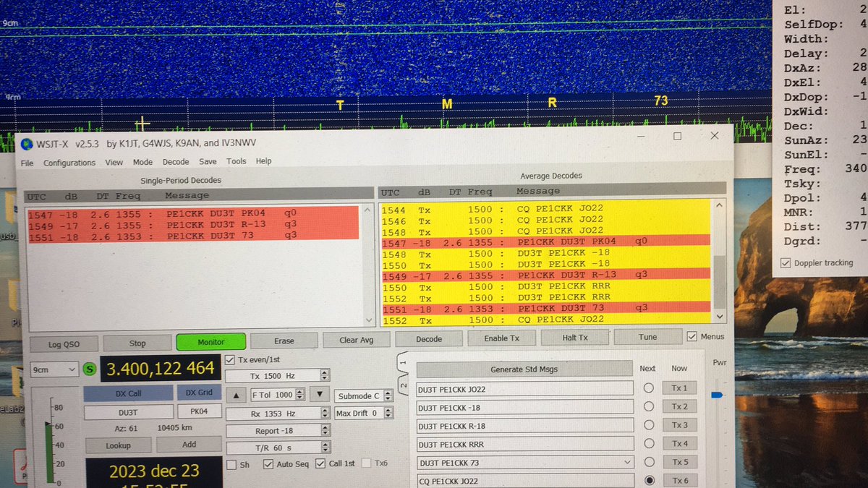868x488 pixels.
Task: Adjust the Pwr slider
Action: pyautogui.click(x=717, y=395)
